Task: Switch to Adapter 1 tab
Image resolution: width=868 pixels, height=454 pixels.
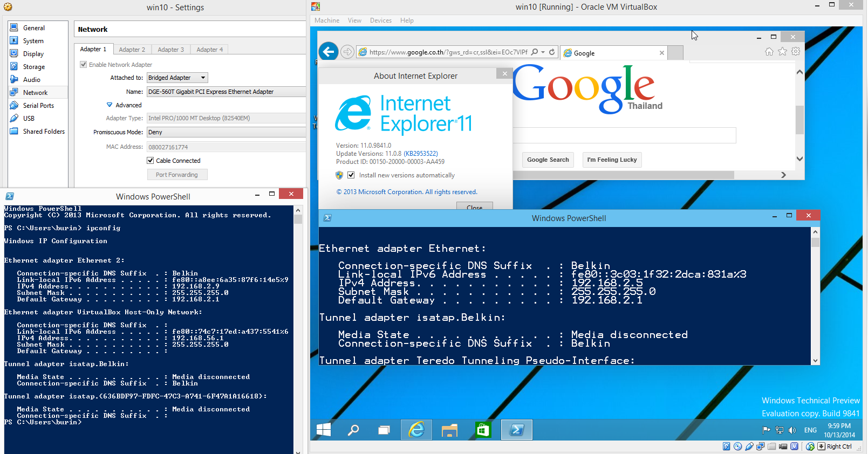Action: (93, 49)
